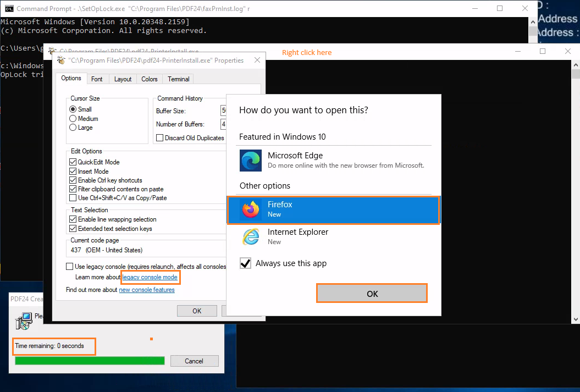Click the Buffer Size field

click(x=223, y=111)
